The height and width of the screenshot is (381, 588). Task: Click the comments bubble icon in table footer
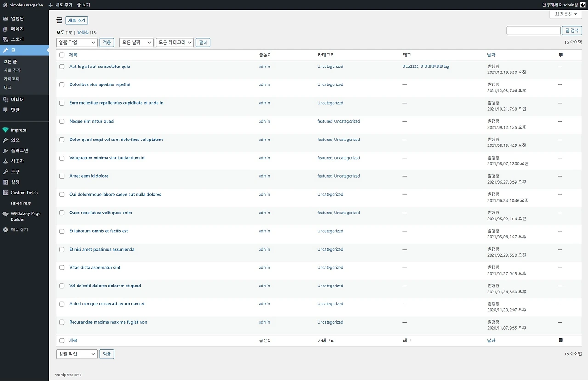point(560,341)
